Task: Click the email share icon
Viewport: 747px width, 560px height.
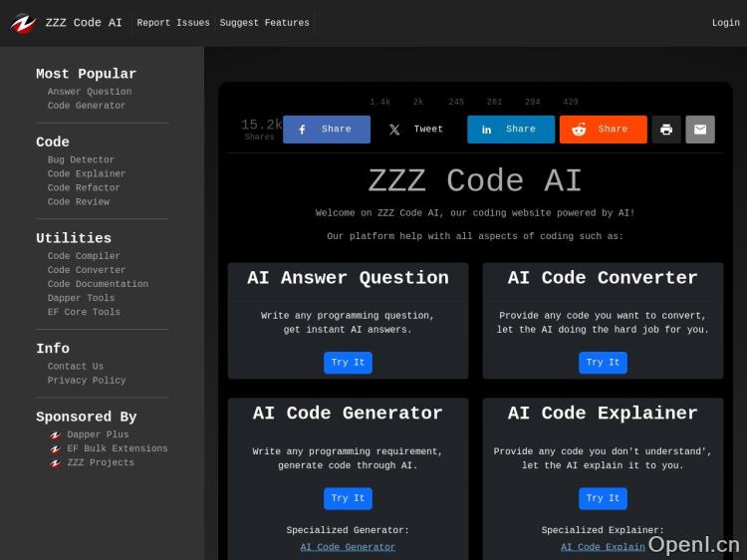Action: coord(700,130)
